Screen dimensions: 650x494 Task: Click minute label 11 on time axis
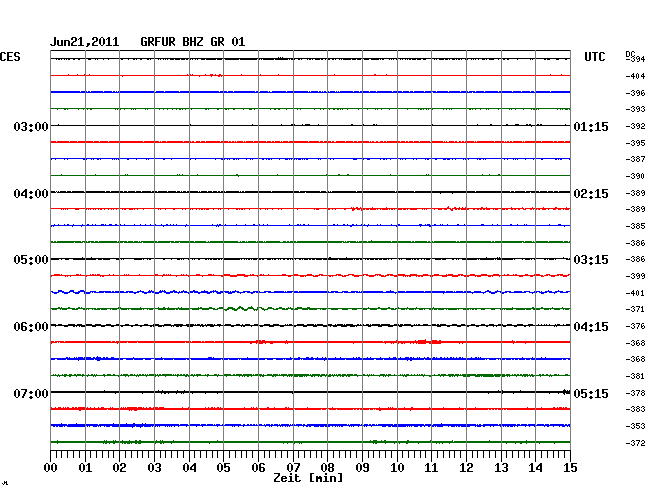click(431, 468)
